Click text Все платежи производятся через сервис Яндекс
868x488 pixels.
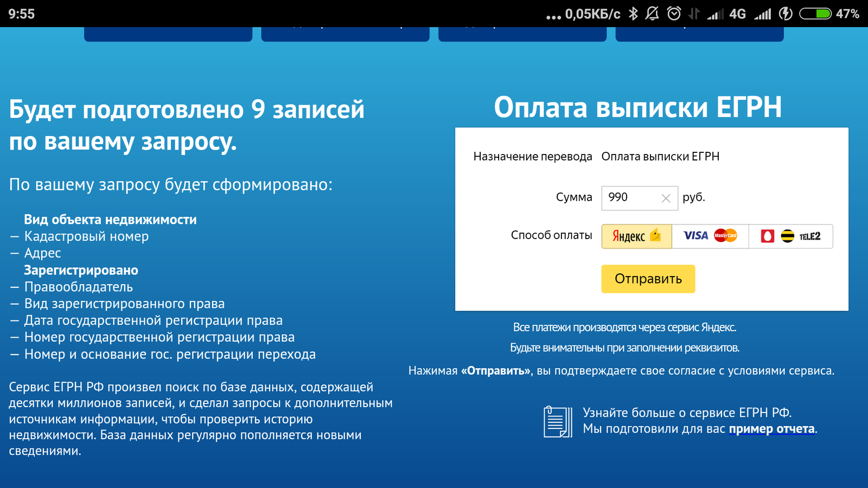624,328
